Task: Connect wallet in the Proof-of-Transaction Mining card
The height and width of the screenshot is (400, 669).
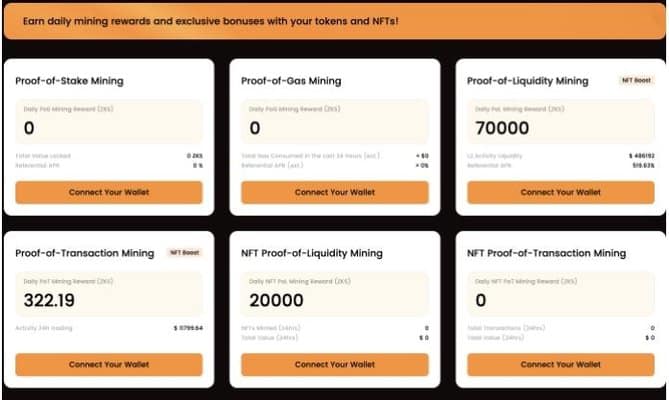Action: click(x=108, y=365)
